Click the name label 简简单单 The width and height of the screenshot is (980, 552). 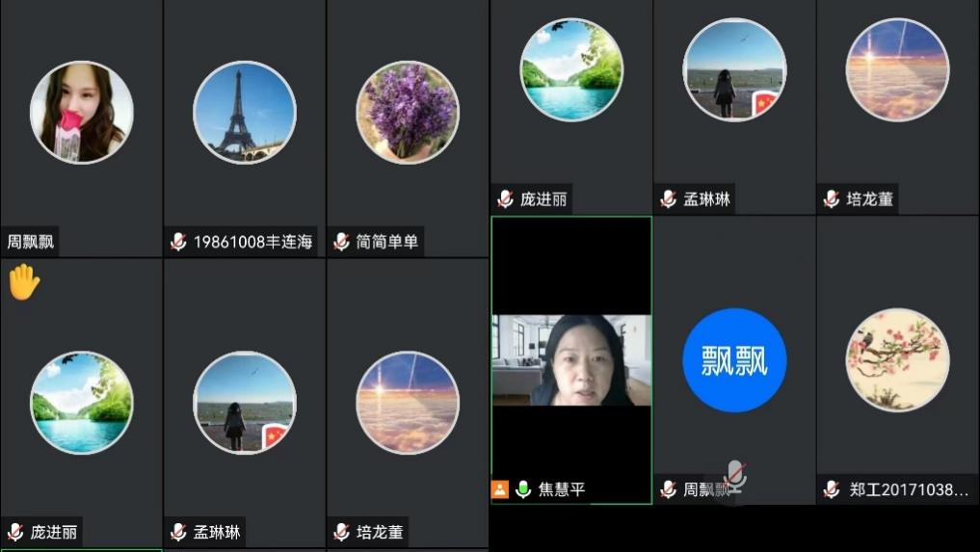pos(386,242)
